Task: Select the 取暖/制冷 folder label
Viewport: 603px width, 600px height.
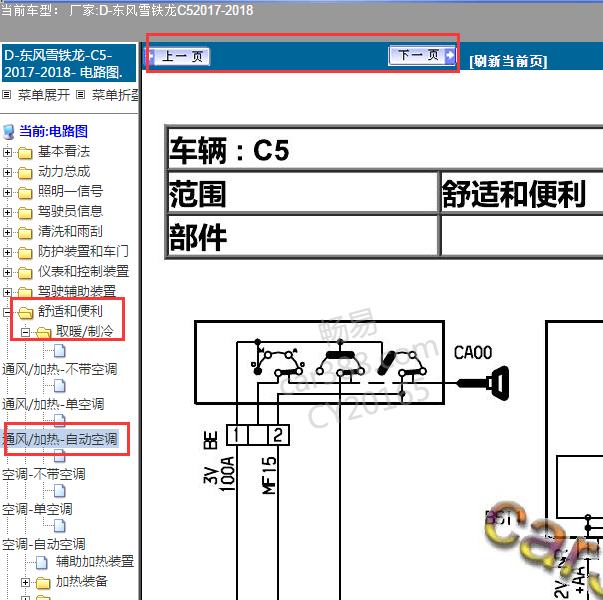Action: [85, 331]
